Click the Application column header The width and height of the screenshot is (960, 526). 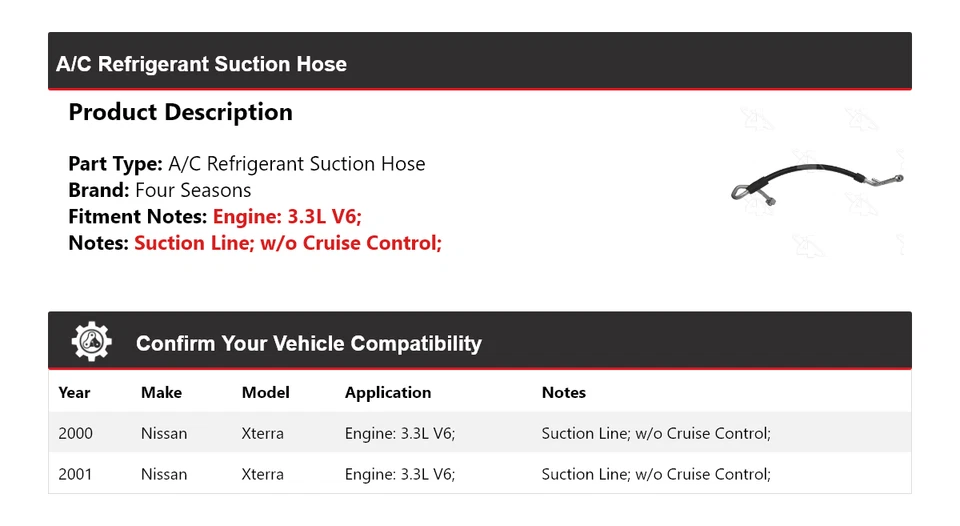pos(388,393)
